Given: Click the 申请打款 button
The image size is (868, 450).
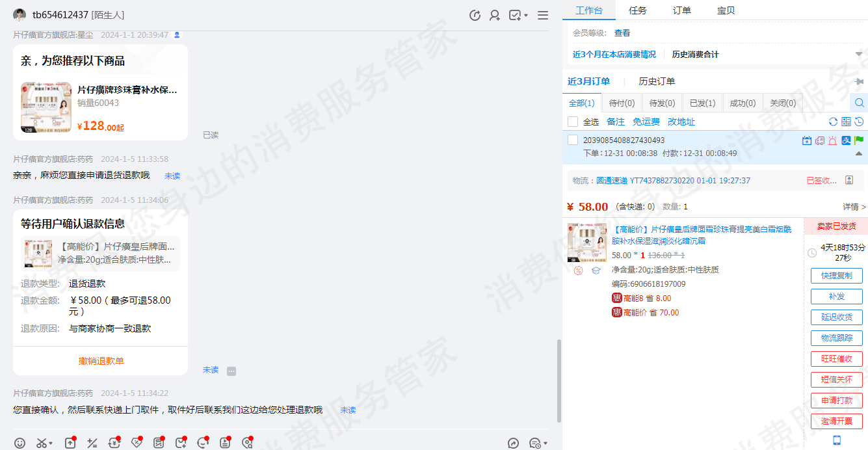Looking at the screenshot, I should coord(837,400).
